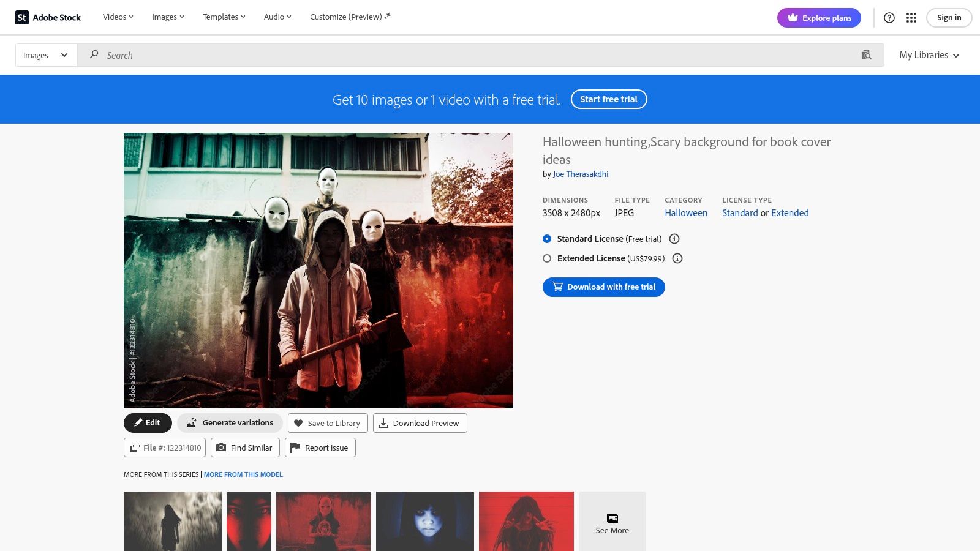Expand the My Libraries menu
Image resolution: width=980 pixels, height=551 pixels.
pyautogui.click(x=929, y=54)
